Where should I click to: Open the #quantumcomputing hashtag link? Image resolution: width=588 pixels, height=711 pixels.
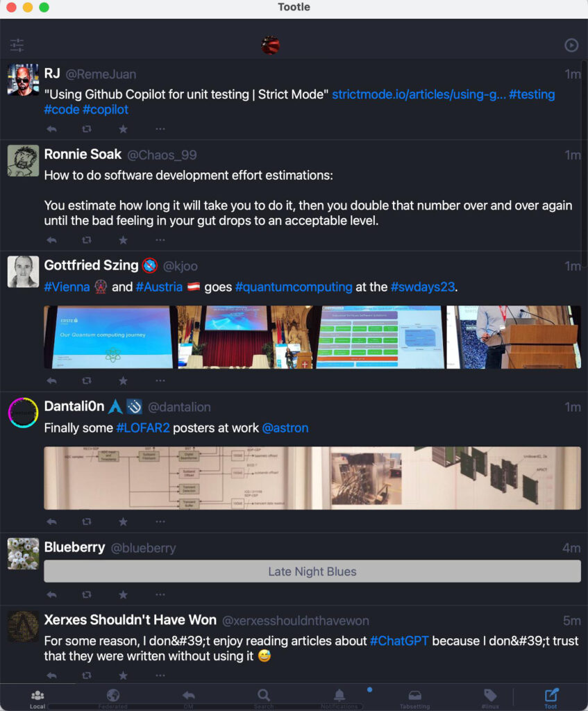click(294, 287)
